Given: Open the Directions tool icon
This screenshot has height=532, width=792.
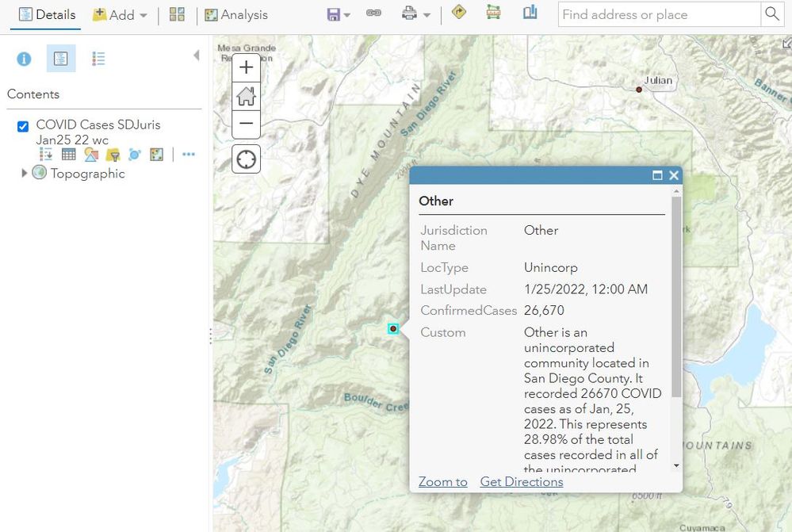Looking at the screenshot, I should (459, 12).
